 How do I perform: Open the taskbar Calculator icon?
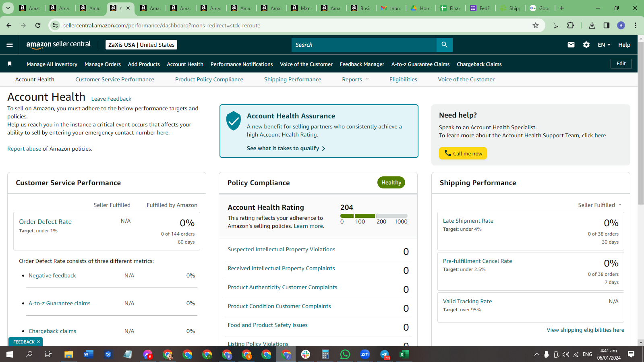click(325, 354)
